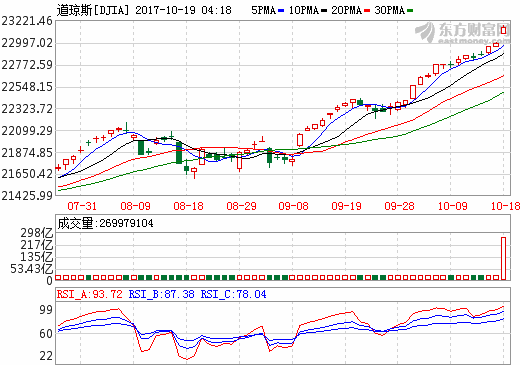Click the 道琼斯[DJIA] chart title
520x365 pixels.
pyautogui.click(x=92, y=10)
